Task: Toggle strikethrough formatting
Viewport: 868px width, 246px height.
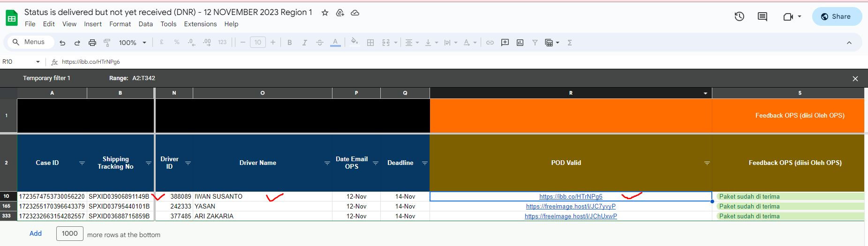Action: click(x=320, y=43)
